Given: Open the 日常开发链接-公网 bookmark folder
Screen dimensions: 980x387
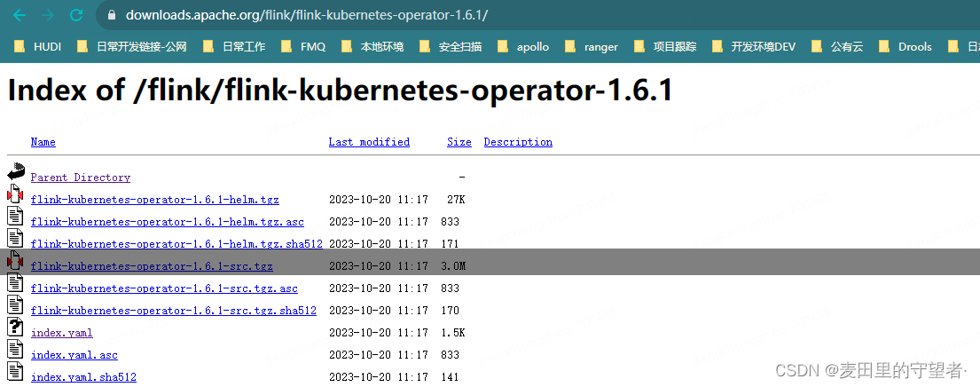Looking at the screenshot, I should [x=132, y=46].
